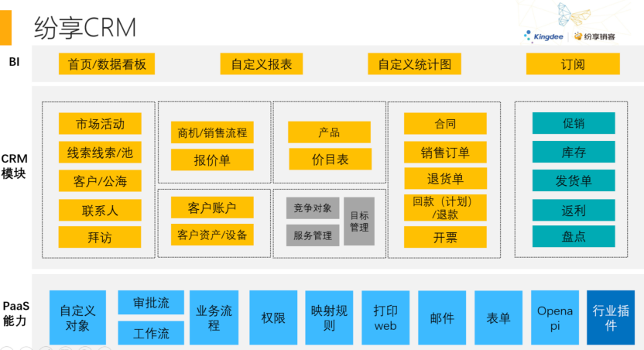The image size is (644, 350).
Task: Select the 客户资产/设备 block
Action: pos(212,235)
